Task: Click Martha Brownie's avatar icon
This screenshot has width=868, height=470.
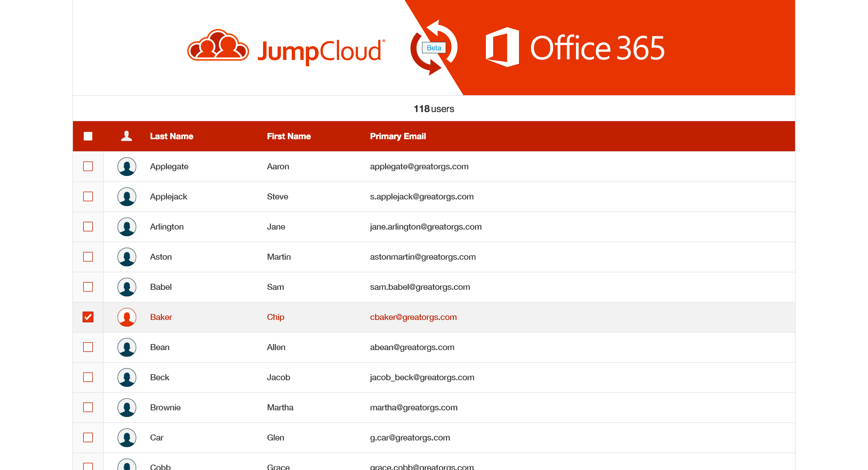Action: pyautogui.click(x=127, y=407)
